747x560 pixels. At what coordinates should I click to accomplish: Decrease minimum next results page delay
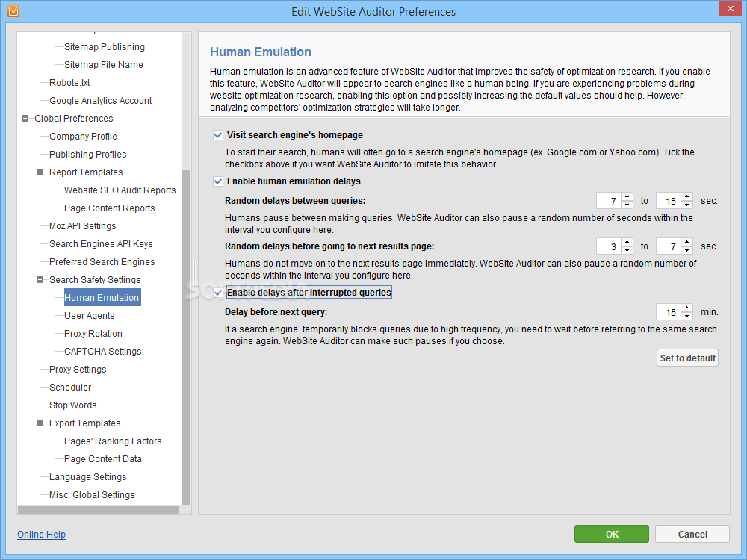click(627, 250)
